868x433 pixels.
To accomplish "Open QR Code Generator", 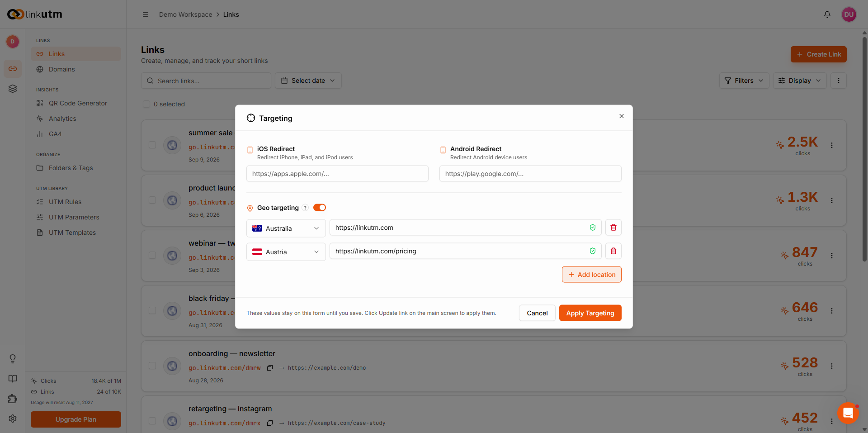I will (x=76, y=103).
